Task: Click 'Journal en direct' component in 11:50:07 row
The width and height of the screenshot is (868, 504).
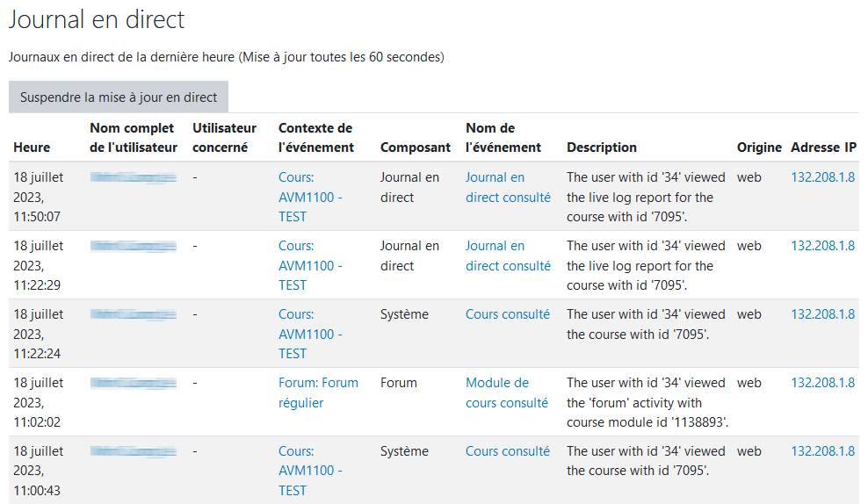Action: point(409,187)
